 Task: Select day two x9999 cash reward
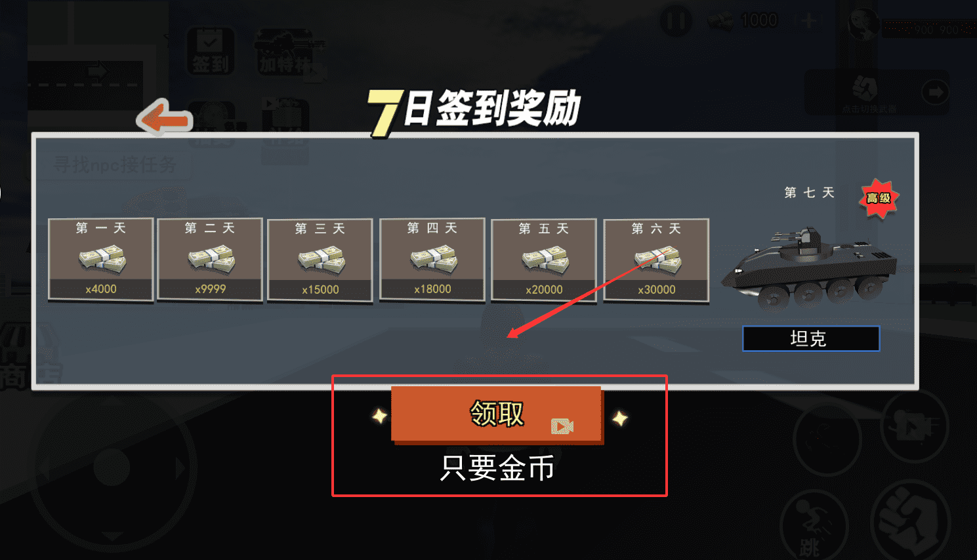coord(210,260)
